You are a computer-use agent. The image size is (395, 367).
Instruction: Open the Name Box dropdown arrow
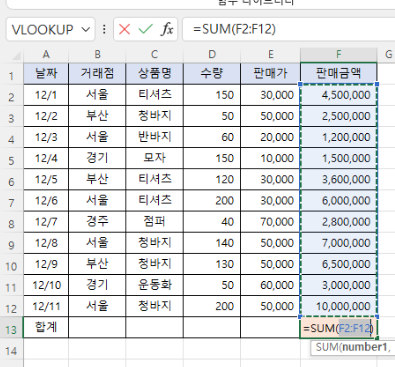click(x=86, y=30)
